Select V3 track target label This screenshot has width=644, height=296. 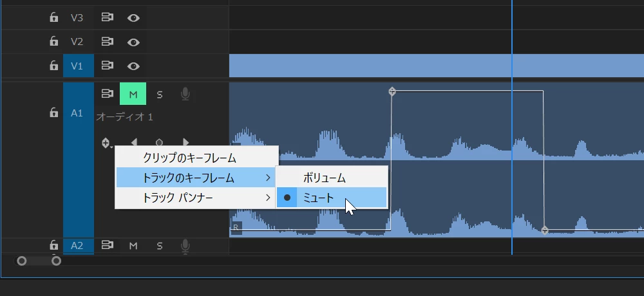[77, 17]
